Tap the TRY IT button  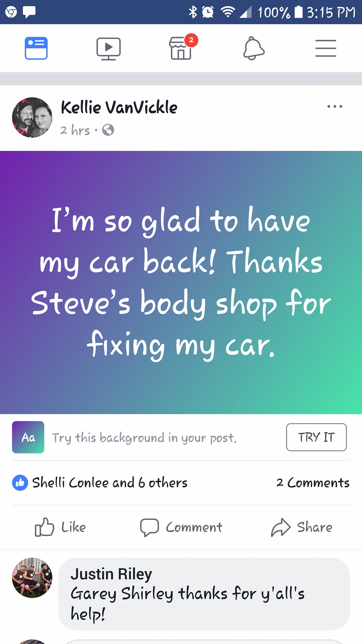click(316, 437)
